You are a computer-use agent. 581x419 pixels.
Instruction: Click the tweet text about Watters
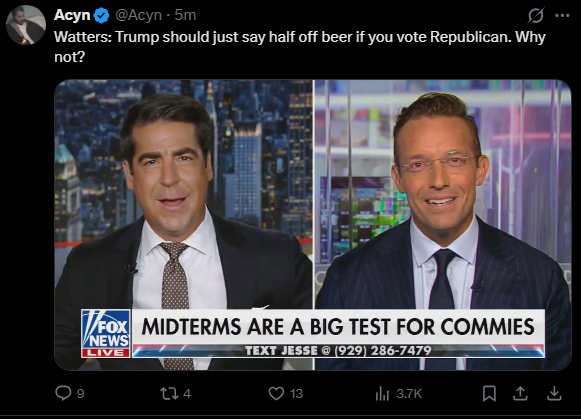(300, 47)
